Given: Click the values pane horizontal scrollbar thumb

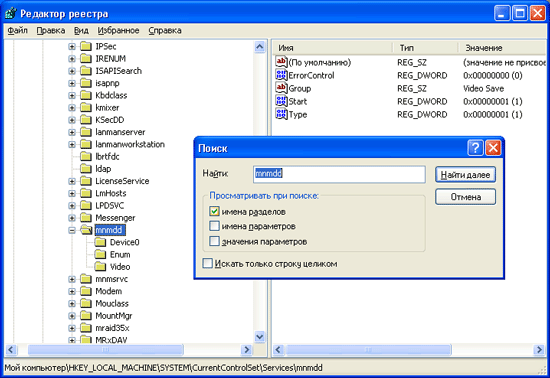Looking at the screenshot, I should click(x=368, y=350).
